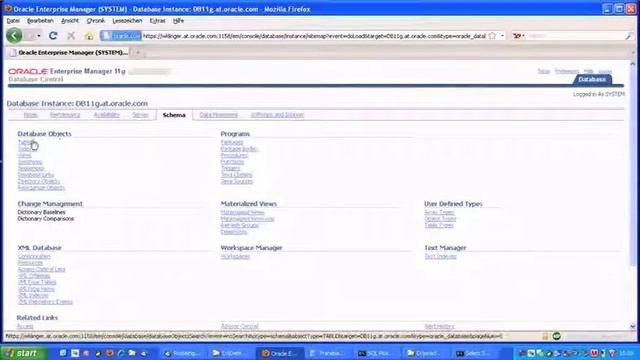The image size is (640, 360).
Task: Switch to the Oracle E... taskbar button
Action: pos(280,353)
